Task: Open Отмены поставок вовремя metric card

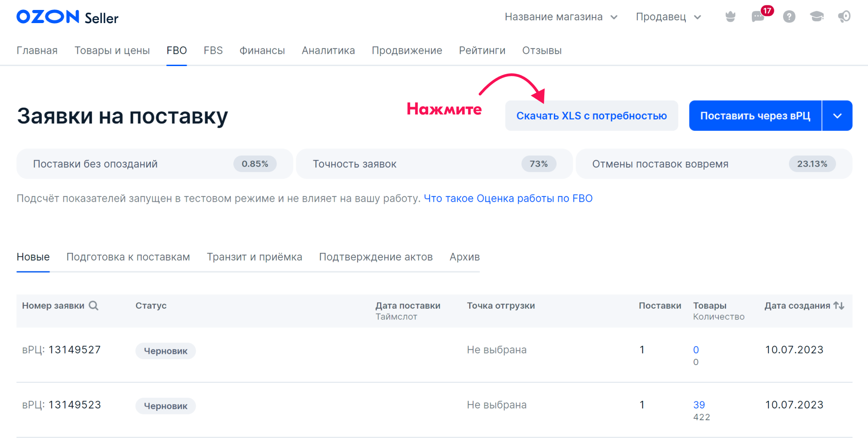Action: pyautogui.click(x=714, y=164)
